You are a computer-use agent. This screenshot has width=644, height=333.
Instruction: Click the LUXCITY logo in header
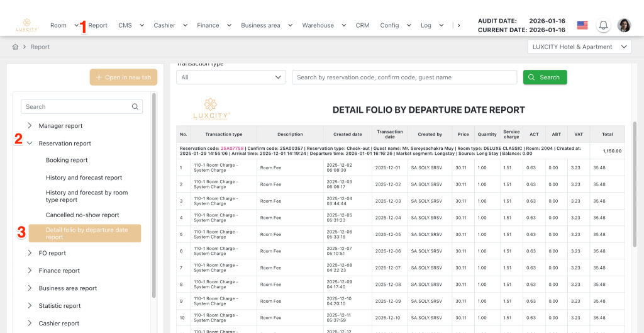click(x=27, y=25)
